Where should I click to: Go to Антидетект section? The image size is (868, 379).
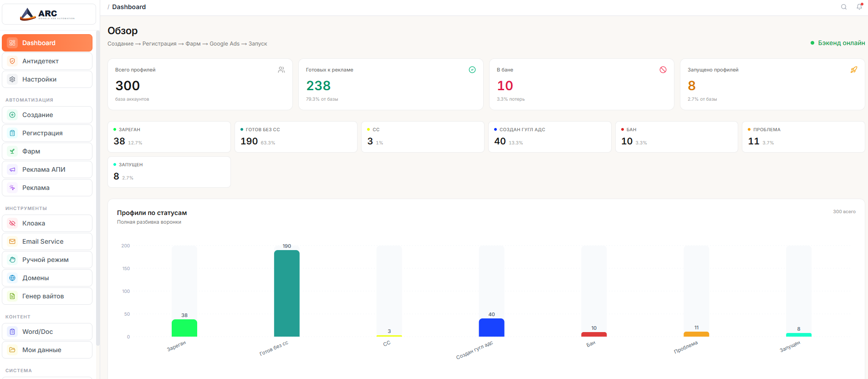(47, 61)
